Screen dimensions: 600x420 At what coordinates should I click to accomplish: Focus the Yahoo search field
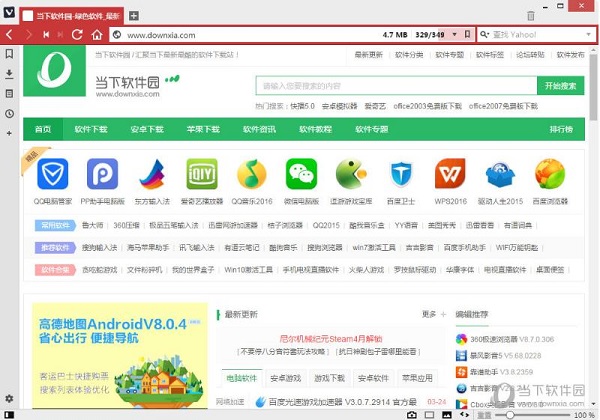(x=536, y=34)
